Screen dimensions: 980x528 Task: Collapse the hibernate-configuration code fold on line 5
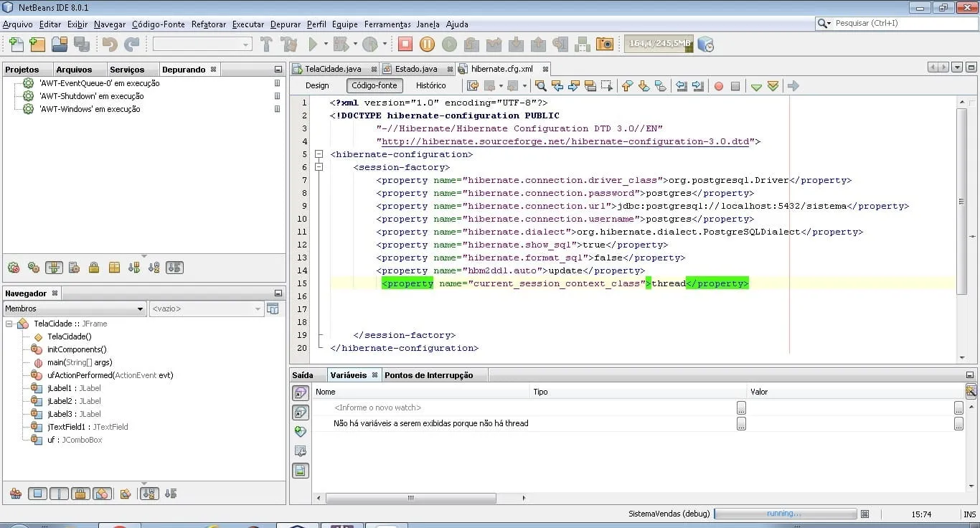click(319, 154)
